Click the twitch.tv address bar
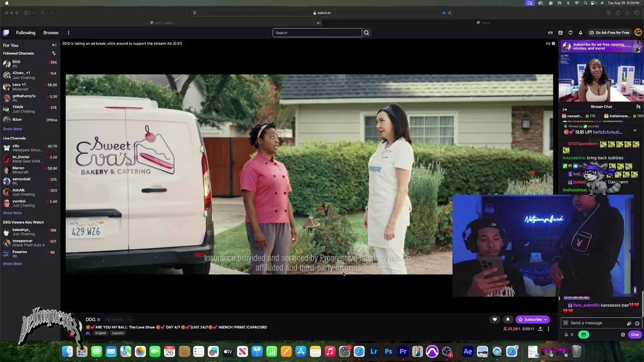This screenshot has width=644, height=362. [322, 13]
